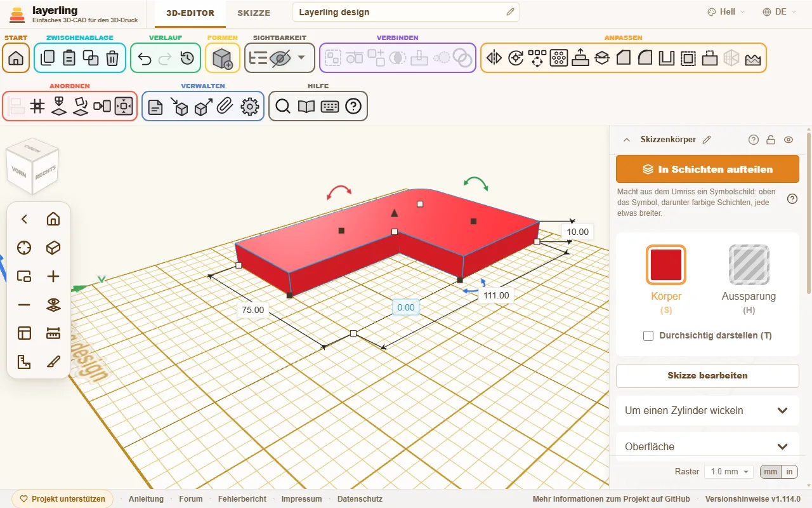This screenshot has width=812, height=508.
Task: Open the history clock icon
Action: click(187, 58)
